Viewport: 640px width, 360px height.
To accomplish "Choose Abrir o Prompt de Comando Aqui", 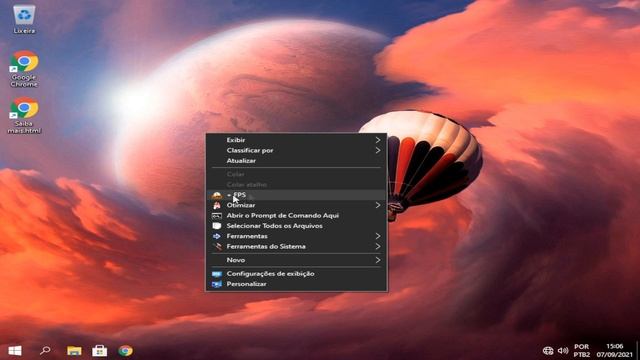I will point(296,216).
